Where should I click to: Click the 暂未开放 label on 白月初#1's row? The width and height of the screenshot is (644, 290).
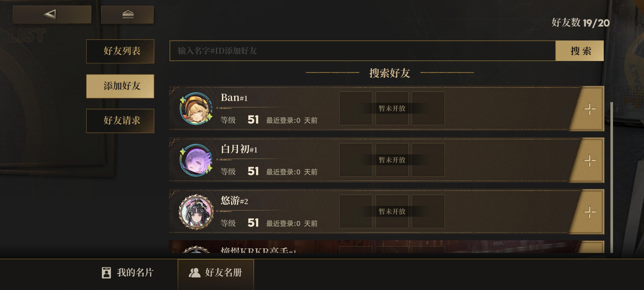(x=392, y=160)
